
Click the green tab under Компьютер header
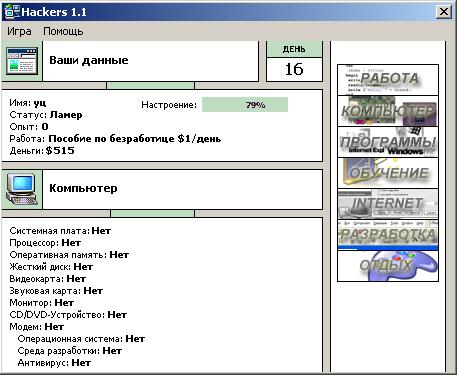click(152, 213)
